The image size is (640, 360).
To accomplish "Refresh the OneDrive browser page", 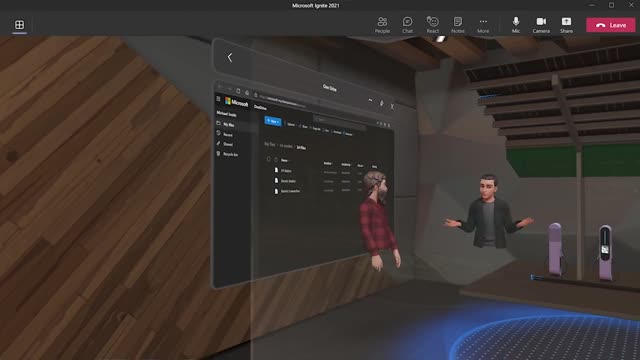I will (x=238, y=91).
